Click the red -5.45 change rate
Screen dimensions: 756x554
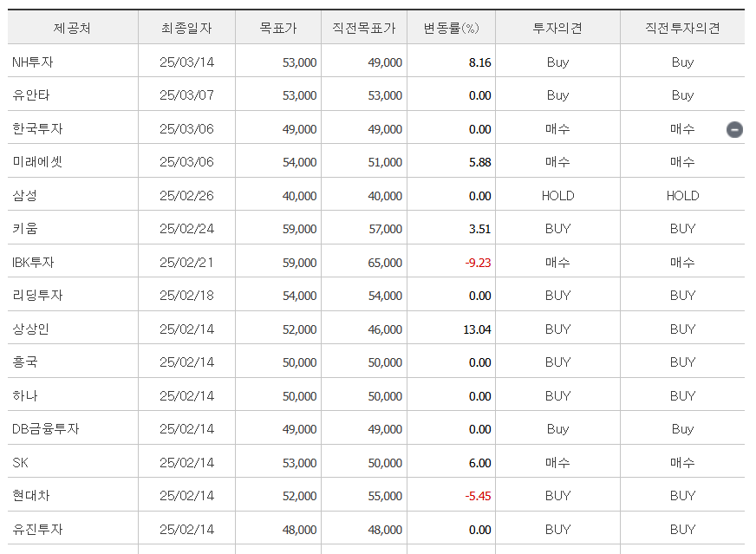pos(478,496)
